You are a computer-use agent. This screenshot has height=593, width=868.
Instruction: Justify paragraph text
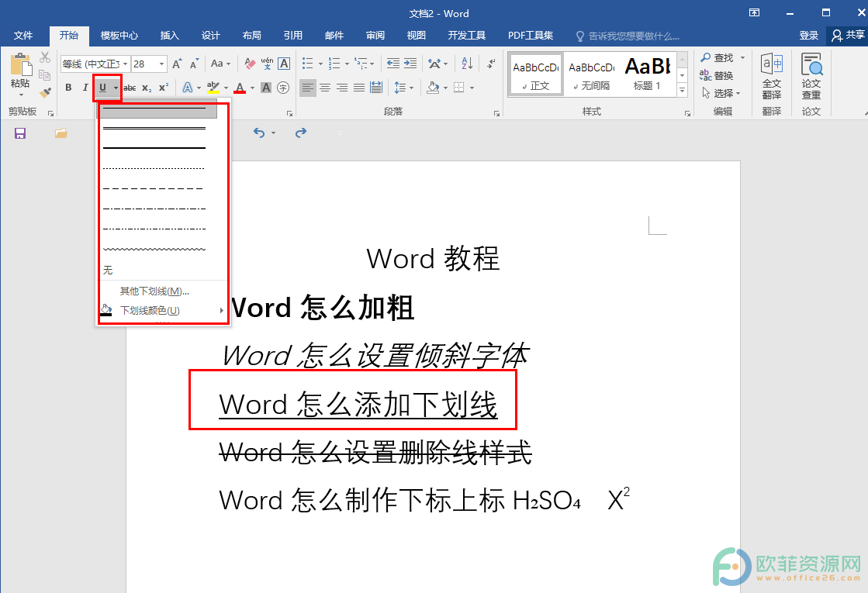pyautogui.click(x=359, y=88)
